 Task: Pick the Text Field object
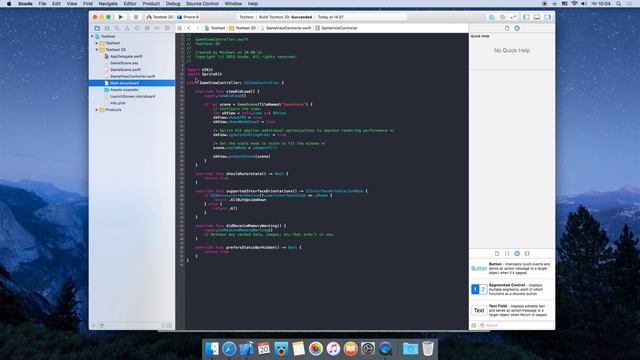(x=512, y=310)
